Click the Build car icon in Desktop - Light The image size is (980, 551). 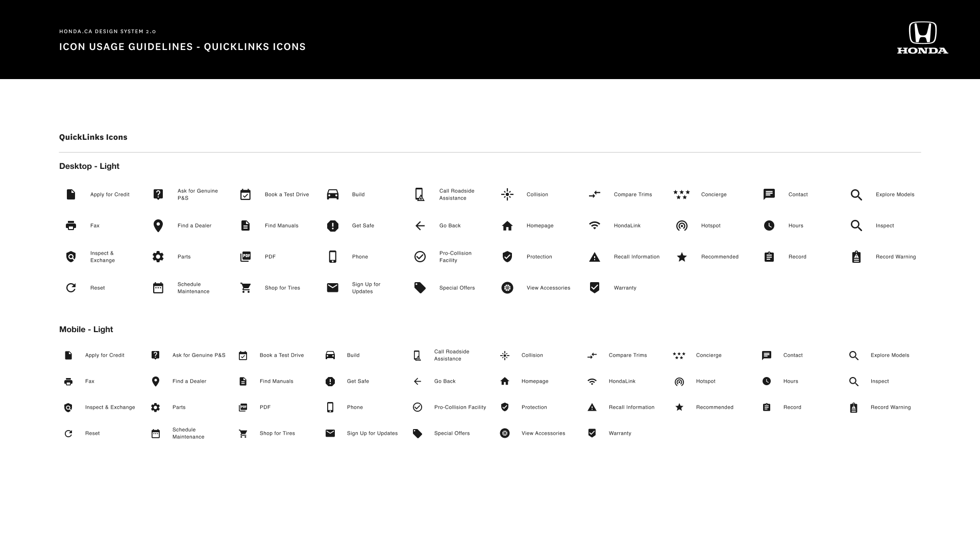pyautogui.click(x=333, y=194)
